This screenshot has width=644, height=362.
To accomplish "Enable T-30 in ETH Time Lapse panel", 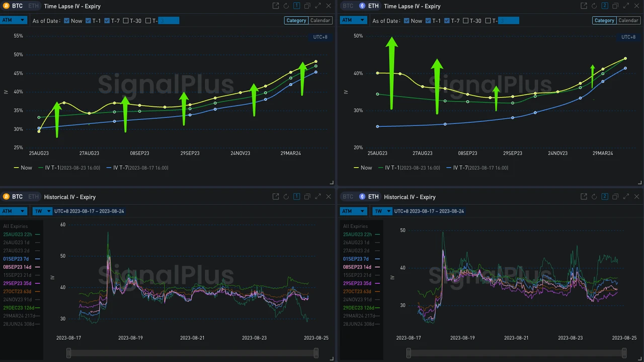I will pyautogui.click(x=465, y=21).
